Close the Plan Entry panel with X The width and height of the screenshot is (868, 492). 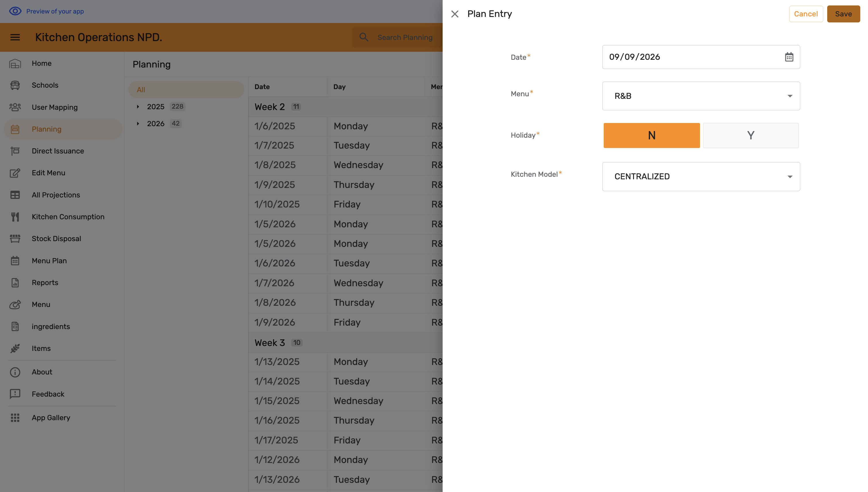point(455,14)
